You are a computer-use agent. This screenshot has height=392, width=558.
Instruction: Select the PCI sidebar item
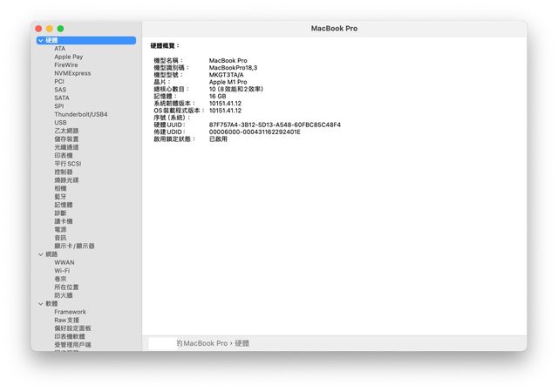(x=59, y=82)
